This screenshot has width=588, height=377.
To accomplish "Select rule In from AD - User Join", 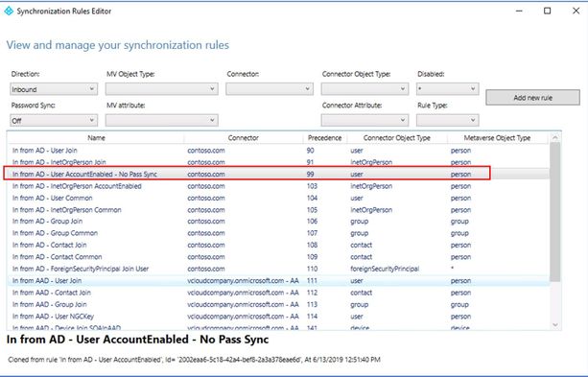I will [x=278, y=151].
